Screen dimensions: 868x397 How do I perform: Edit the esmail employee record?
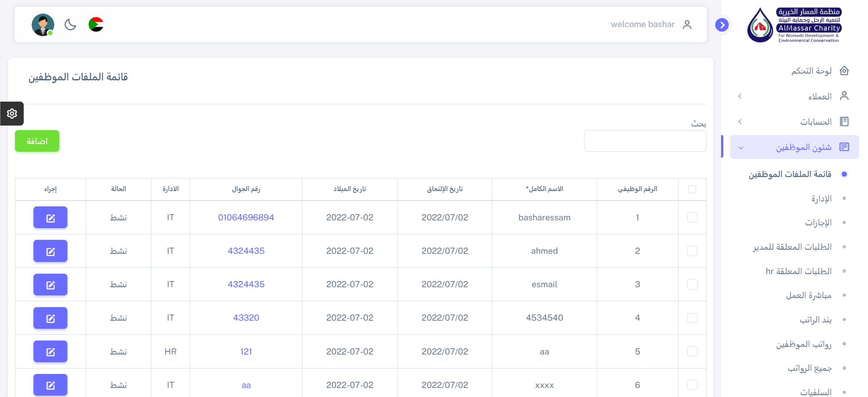click(x=50, y=285)
